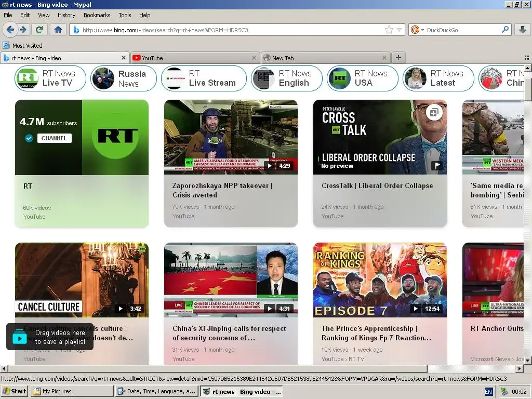Click the Mypal icon in the title bar

click(5, 4)
